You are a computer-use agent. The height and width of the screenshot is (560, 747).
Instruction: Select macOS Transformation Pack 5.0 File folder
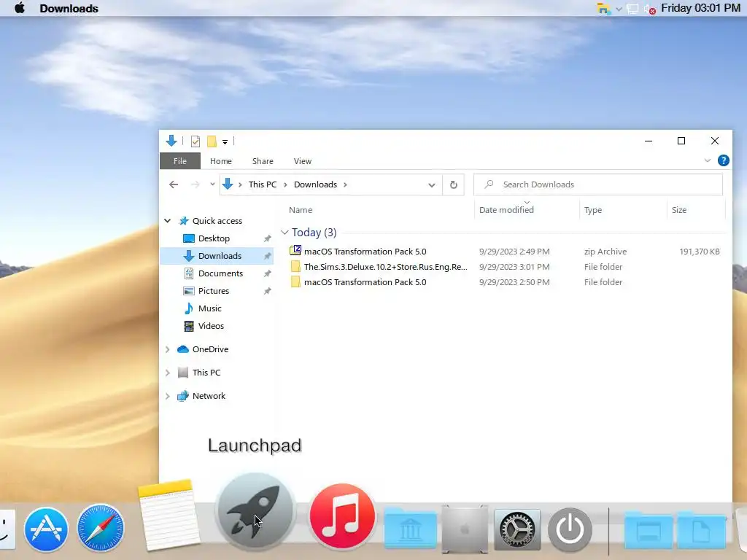(x=365, y=282)
